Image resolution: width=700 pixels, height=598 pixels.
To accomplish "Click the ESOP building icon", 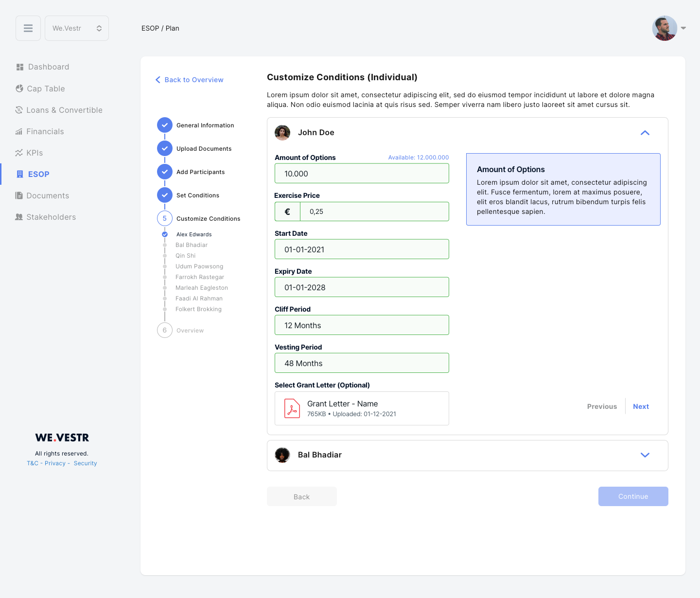I will (20, 174).
